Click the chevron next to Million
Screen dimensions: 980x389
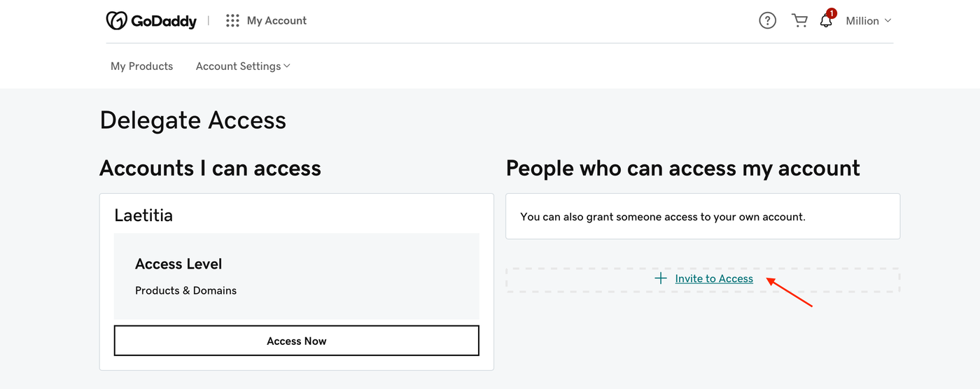[x=888, y=21]
